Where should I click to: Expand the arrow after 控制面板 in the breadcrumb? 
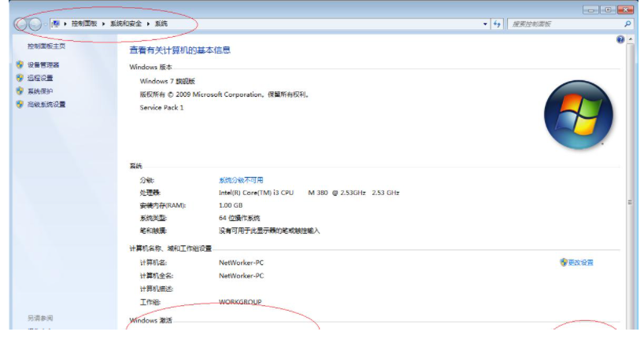[103, 24]
